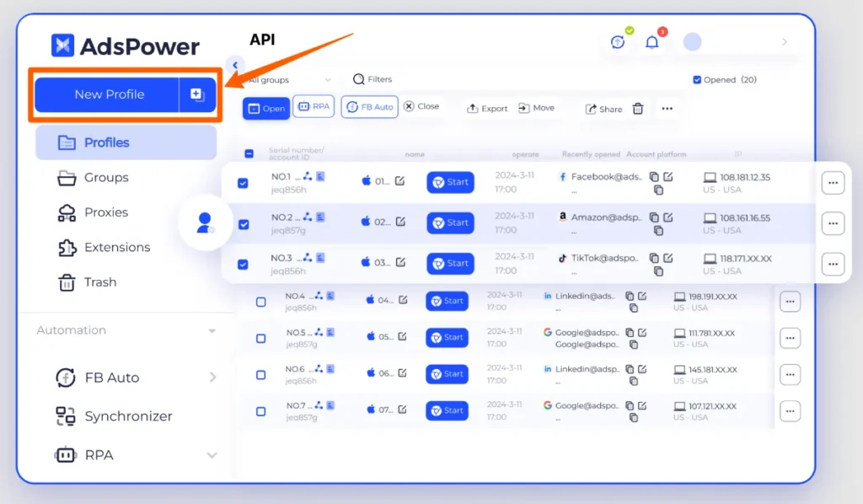Screen dimensions: 863x504
Task: Click Share in the toolbar
Action: [603, 109]
